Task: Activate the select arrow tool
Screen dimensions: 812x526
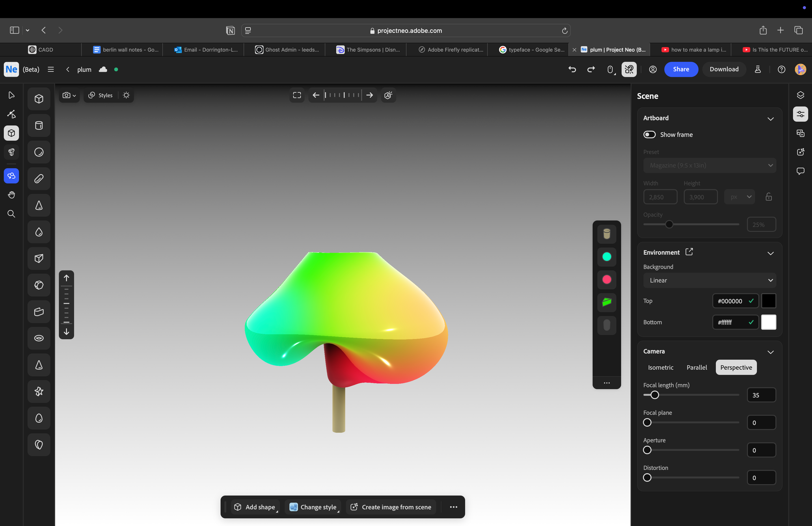Action: pyautogui.click(x=11, y=95)
